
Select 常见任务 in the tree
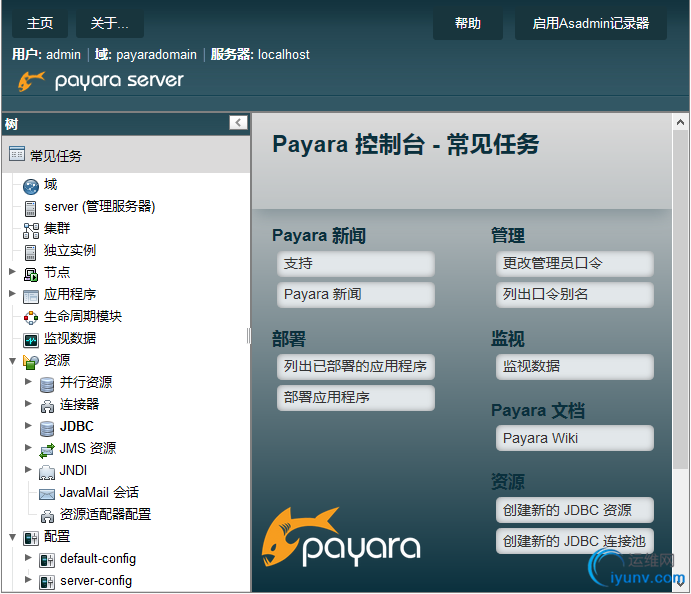pyautogui.click(x=56, y=156)
